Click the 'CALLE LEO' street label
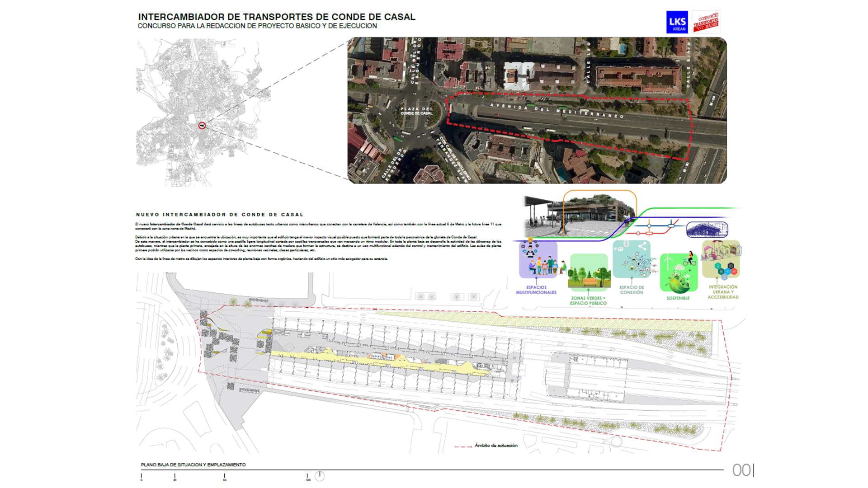 coord(588,62)
